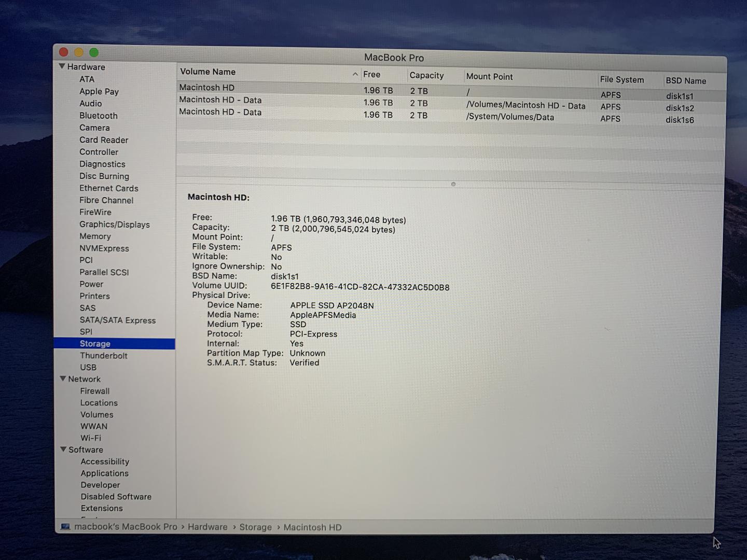Select SPI in the sidebar
Screen dimensions: 747x560
pos(86,332)
